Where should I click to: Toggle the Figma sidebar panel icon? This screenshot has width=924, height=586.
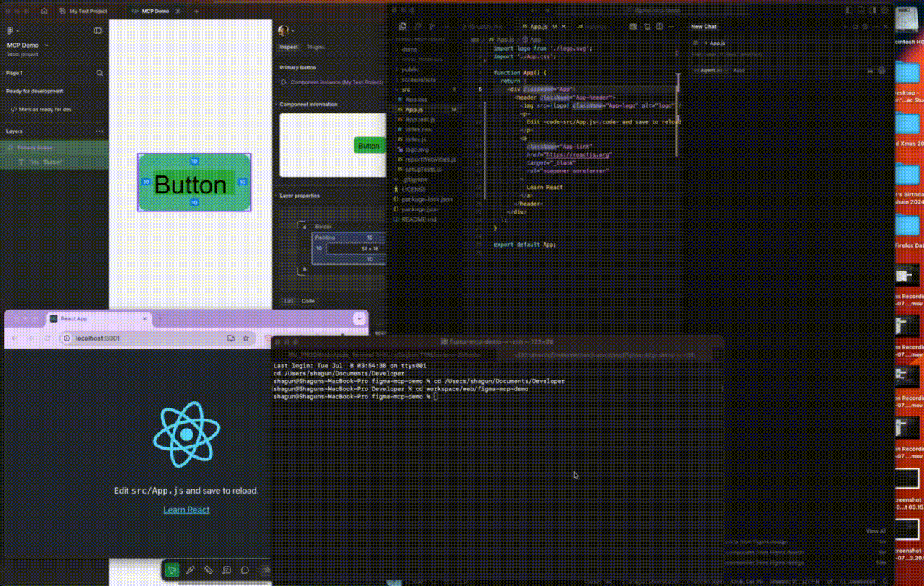tap(97, 31)
